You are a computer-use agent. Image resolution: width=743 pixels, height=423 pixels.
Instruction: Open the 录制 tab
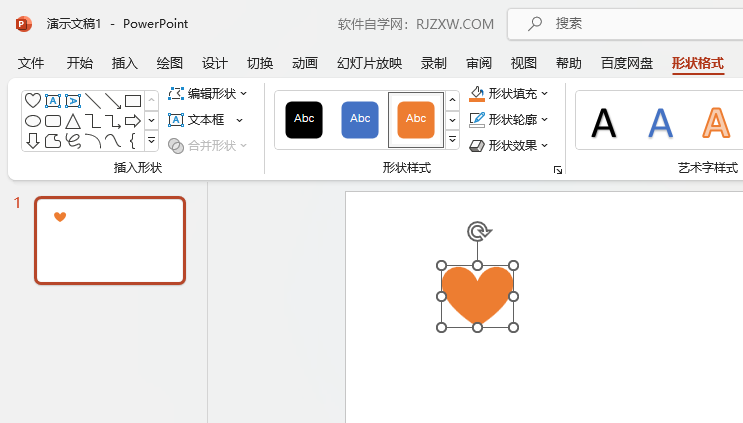pos(434,63)
